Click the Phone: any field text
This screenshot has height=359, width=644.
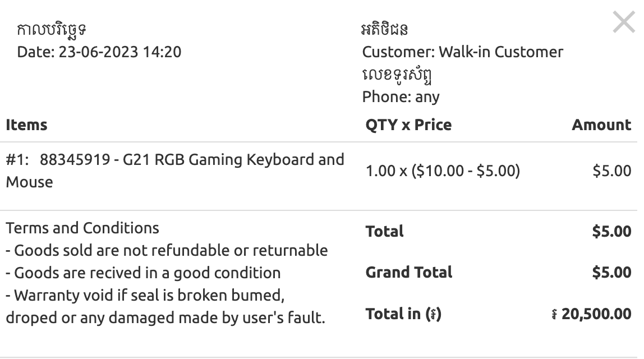(x=401, y=97)
